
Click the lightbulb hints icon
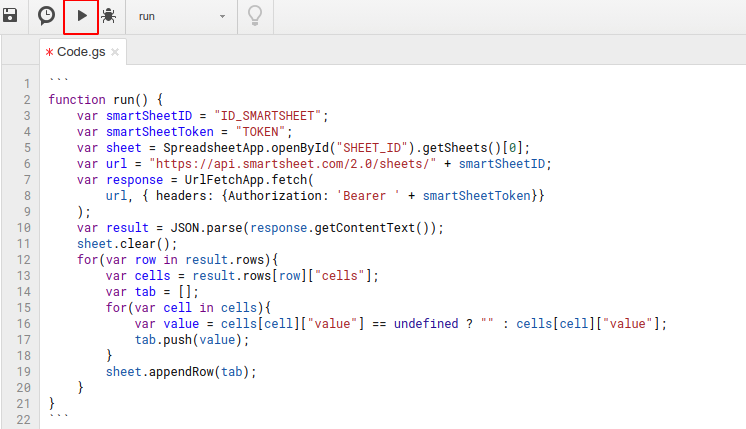click(255, 16)
